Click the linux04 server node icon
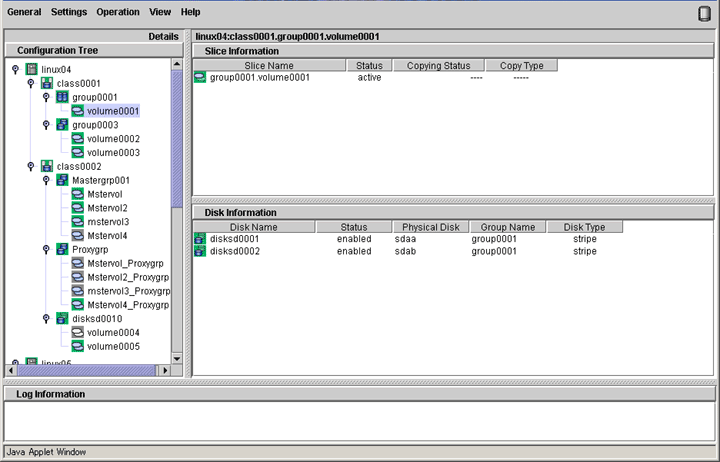This screenshot has height=462, width=720. (32, 69)
